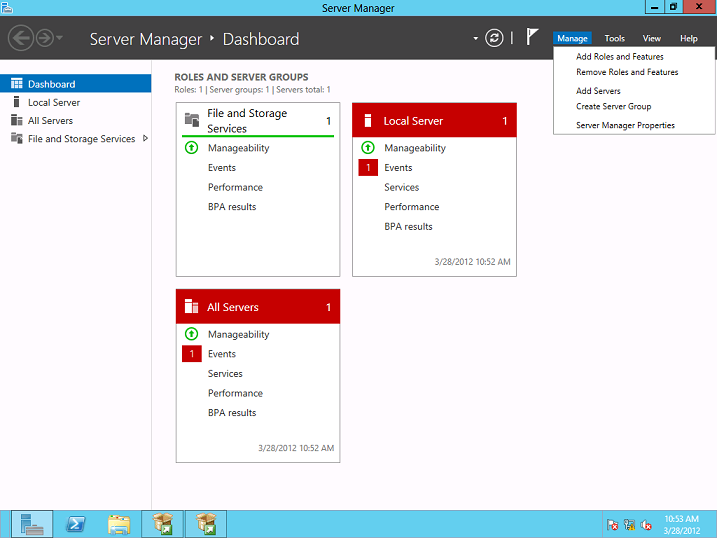Click second installer package taskbar icon

pyautogui.click(x=206, y=524)
